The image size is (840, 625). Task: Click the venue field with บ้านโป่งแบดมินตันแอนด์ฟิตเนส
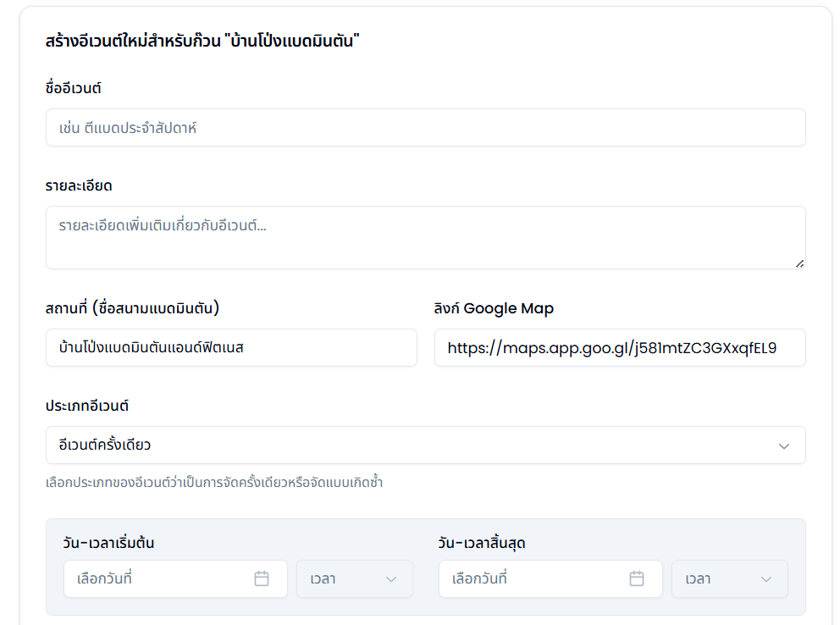click(x=231, y=348)
